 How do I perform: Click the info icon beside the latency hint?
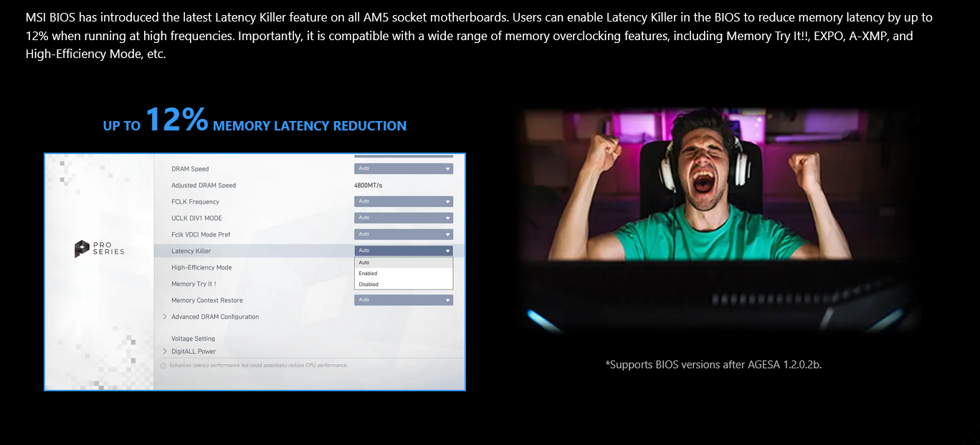[163, 365]
